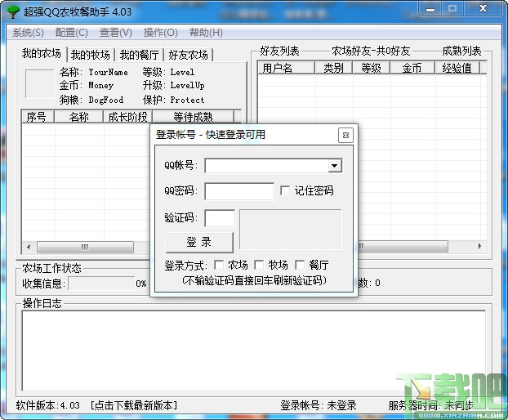
Task: Check the 农场 login mode checkbox
Action: click(x=219, y=265)
